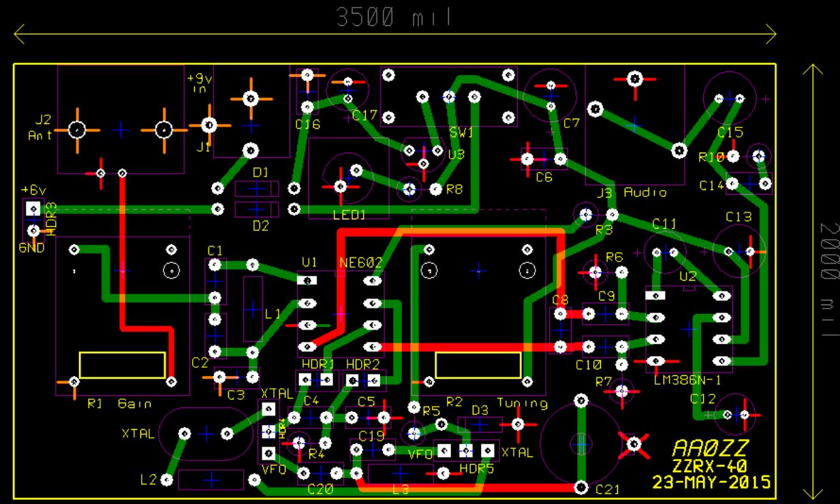Viewport: 840px width, 504px height.
Task: Click the square +6v pad on HDR3
Action: pos(32,209)
